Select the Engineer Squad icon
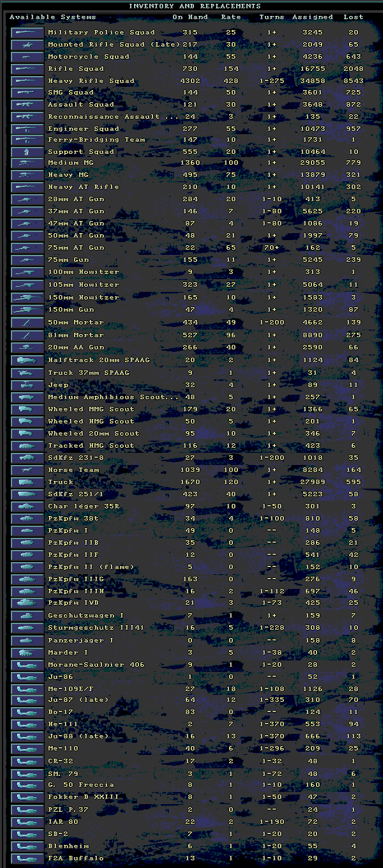Image resolution: width=383 pixels, height=868 pixels. (27, 128)
